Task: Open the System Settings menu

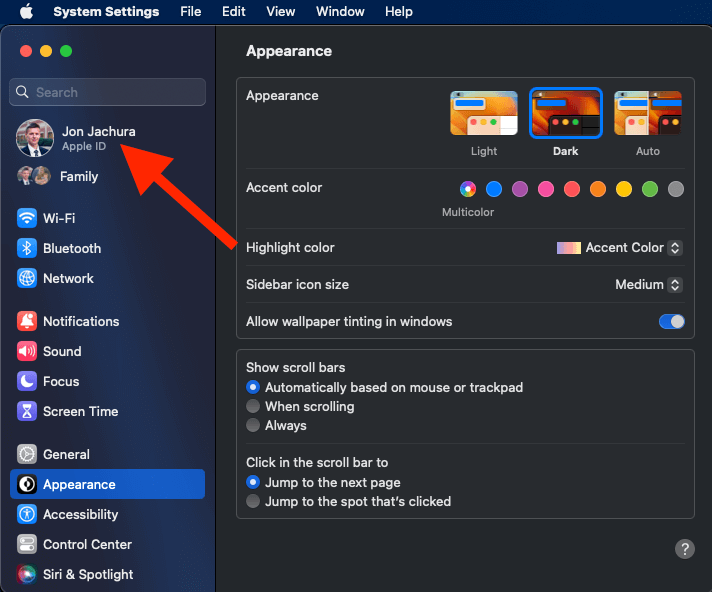Action: coord(106,11)
